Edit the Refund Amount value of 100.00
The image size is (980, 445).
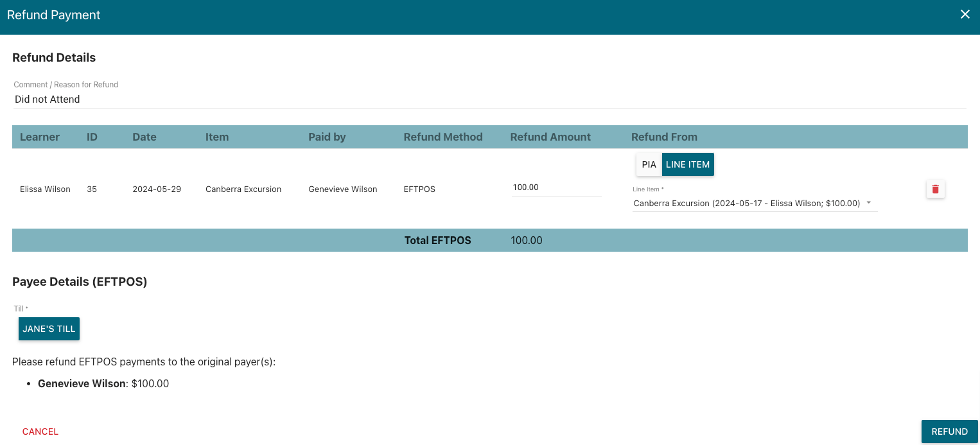click(x=556, y=187)
